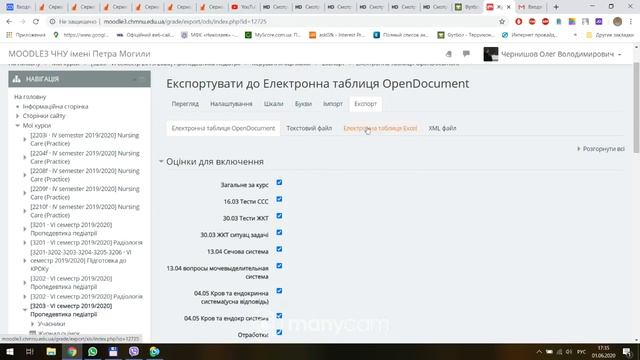
Task: Open Chrome's three-dot menu
Action: [631, 22]
